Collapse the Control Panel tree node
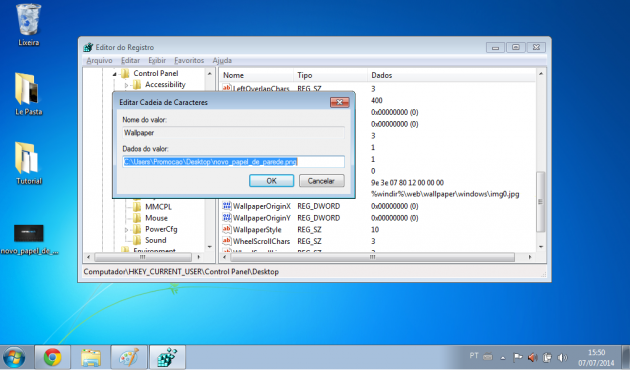 (114, 74)
